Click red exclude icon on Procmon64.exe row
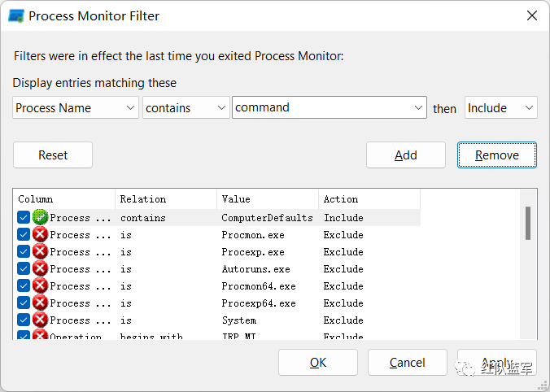This screenshot has height=392, width=550. coord(40,286)
